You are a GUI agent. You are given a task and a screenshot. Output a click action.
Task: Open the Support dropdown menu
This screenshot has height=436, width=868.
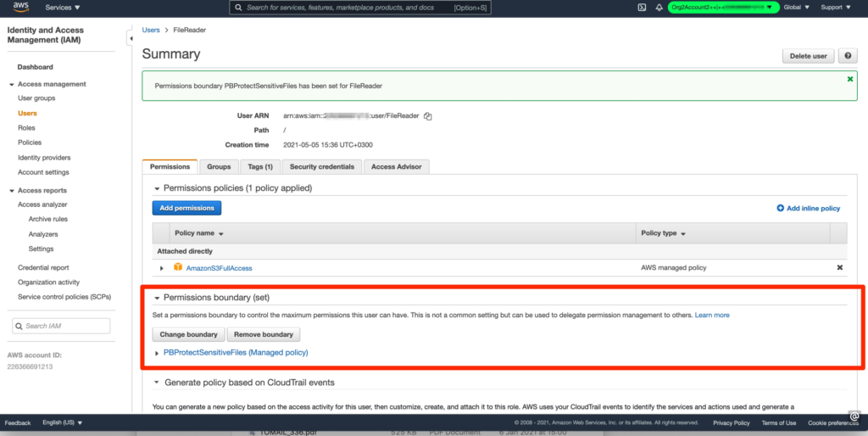(x=835, y=8)
